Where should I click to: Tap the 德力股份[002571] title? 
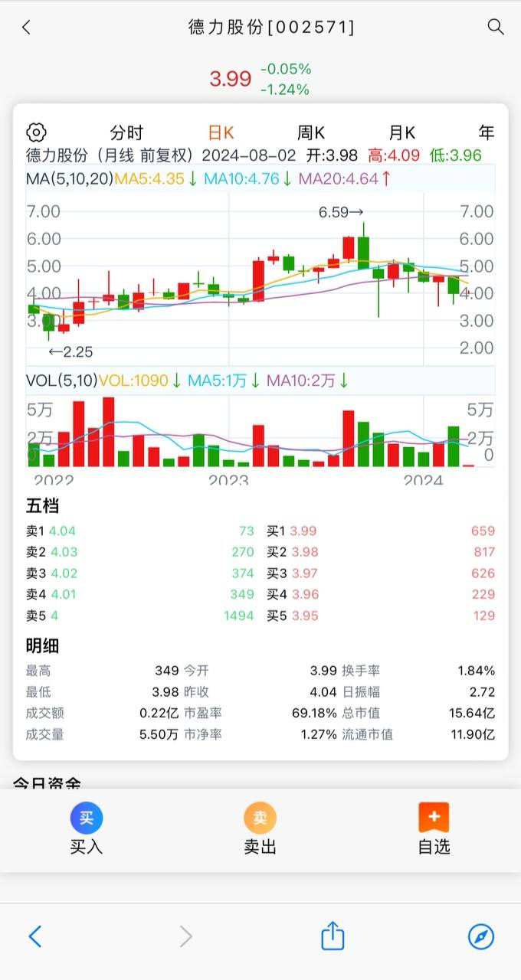271,28
